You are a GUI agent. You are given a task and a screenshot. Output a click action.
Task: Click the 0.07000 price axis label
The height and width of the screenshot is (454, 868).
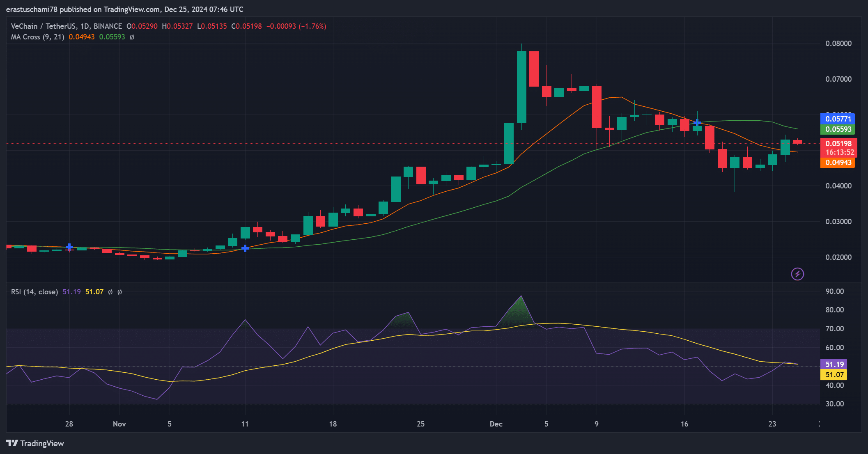[x=838, y=79]
